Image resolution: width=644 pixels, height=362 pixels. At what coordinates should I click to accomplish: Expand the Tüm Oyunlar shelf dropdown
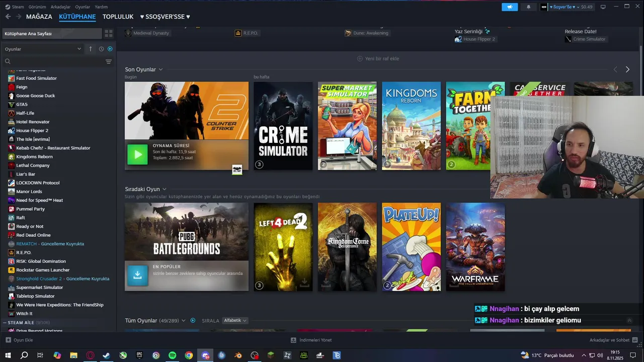(x=183, y=320)
